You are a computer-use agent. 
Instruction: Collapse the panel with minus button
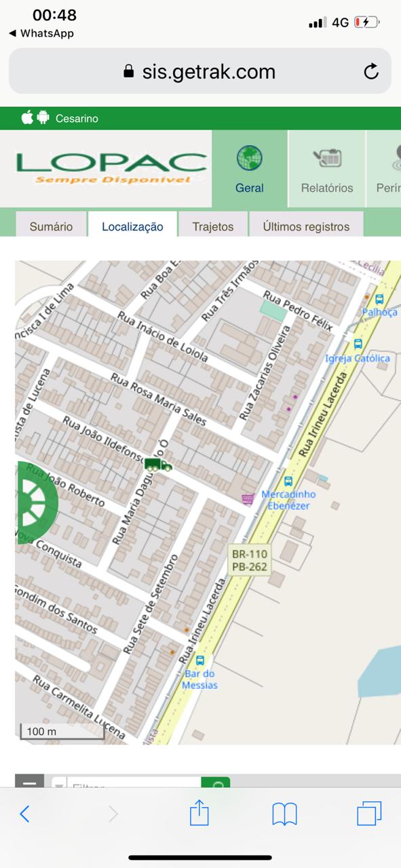(x=29, y=783)
